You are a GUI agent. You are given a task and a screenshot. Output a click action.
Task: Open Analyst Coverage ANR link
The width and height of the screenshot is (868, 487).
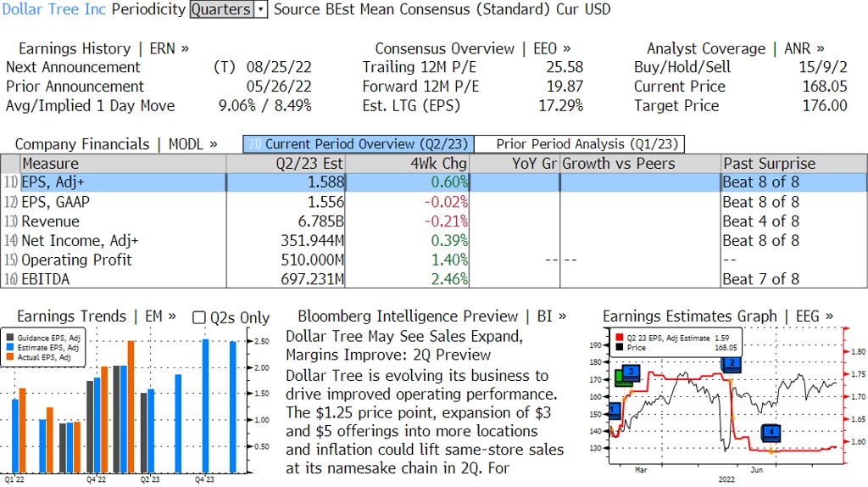(x=736, y=48)
